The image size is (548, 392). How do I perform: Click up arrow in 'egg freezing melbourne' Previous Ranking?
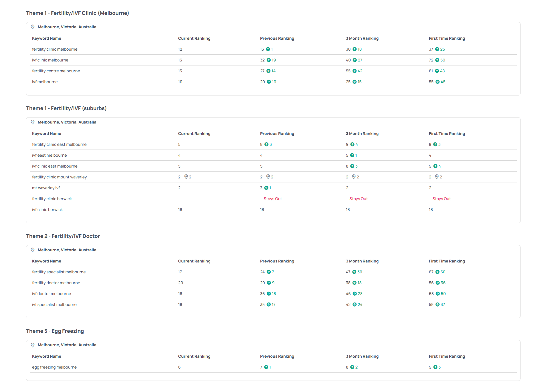[x=266, y=367]
